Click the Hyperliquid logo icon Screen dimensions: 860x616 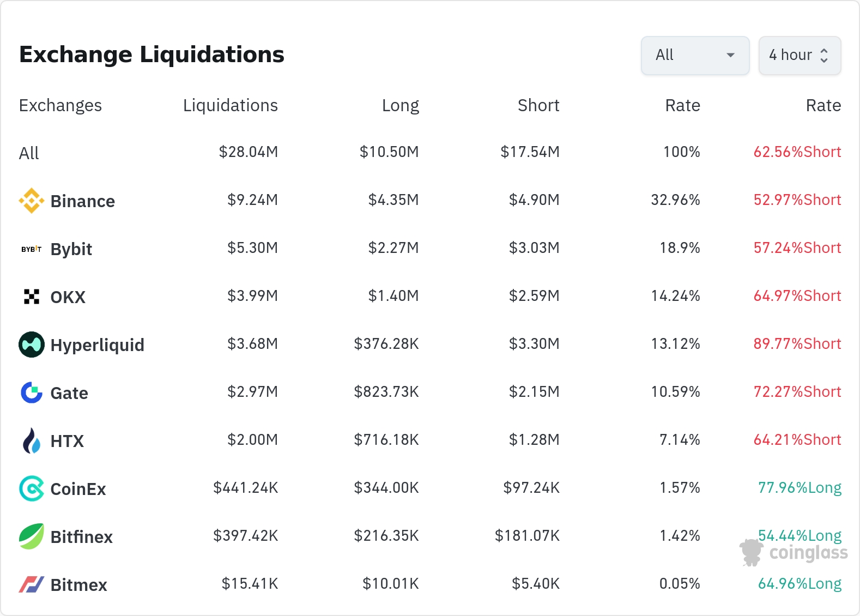(x=32, y=345)
